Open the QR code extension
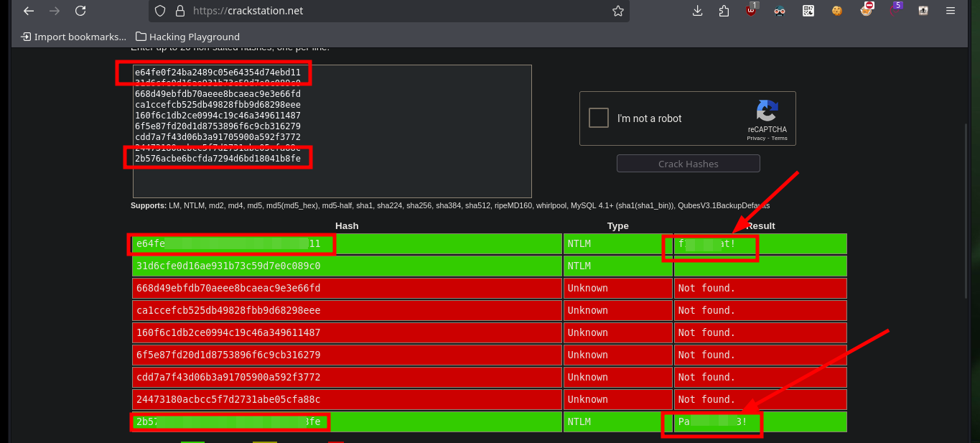 [808, 11]
